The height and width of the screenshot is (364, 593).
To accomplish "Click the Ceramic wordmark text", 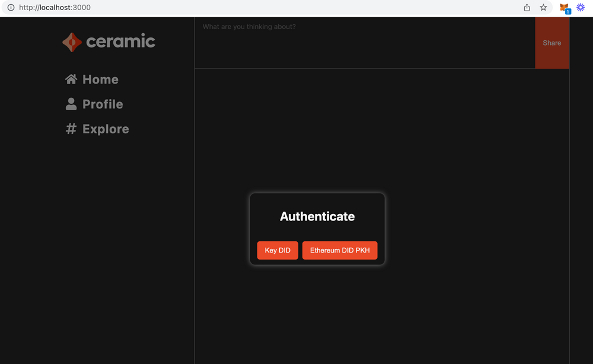I will 120,41.
